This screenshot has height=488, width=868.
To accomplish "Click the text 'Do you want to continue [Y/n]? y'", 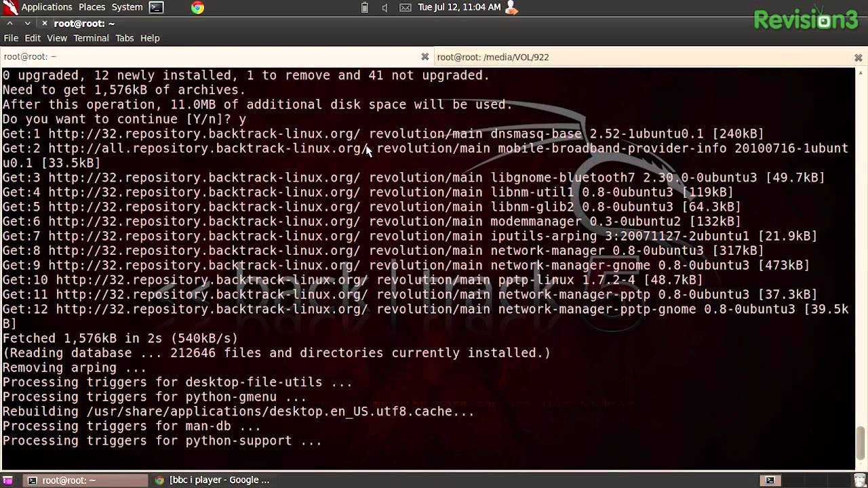I will [x=124, y=119].
